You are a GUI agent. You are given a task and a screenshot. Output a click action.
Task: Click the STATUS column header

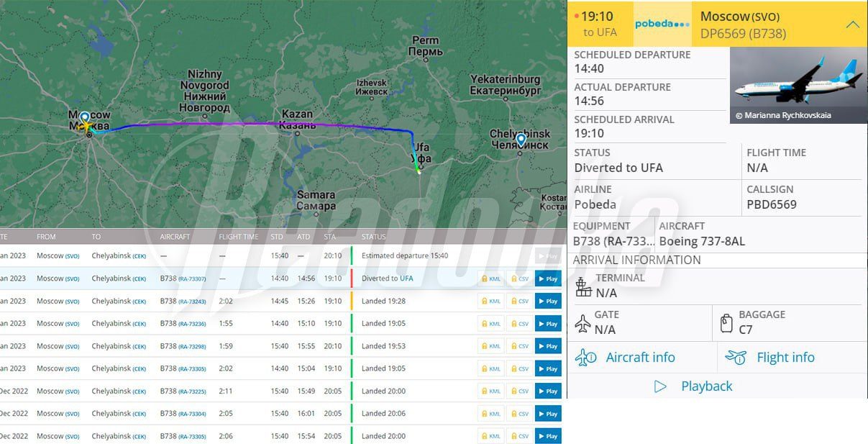coord(374,237)
